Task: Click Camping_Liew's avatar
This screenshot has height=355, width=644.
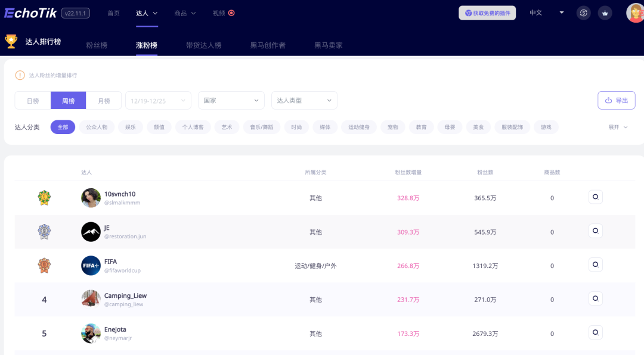Action: (x=91, y=300)
